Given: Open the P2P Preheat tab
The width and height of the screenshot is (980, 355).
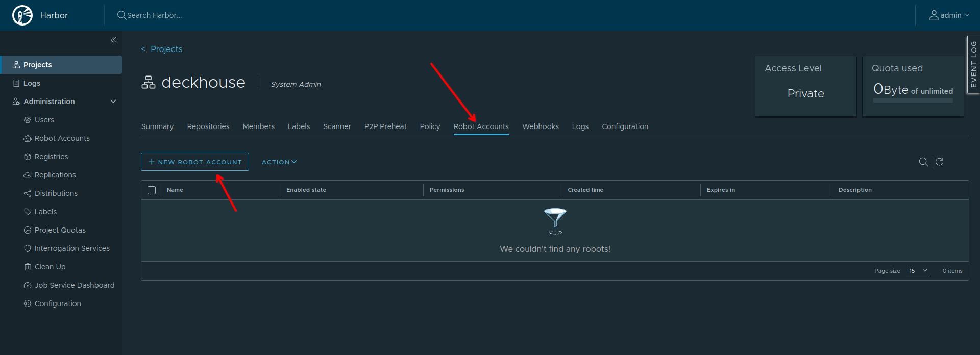Looking at the screenshot, I should coord(385,126).
